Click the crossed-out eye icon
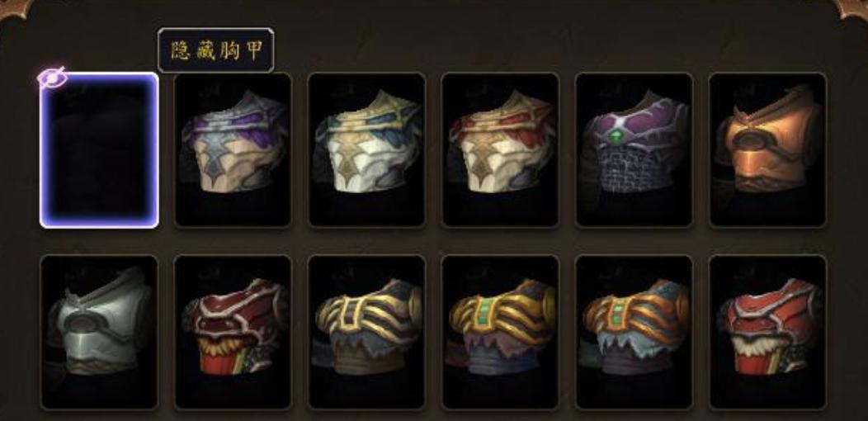Viewport: 868px width, 421px height. (x=52, y=78)
